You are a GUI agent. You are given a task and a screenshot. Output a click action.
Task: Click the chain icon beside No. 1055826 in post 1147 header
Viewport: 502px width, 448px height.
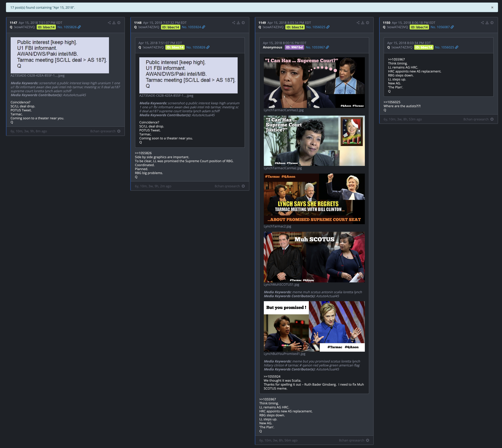point(79,27)
